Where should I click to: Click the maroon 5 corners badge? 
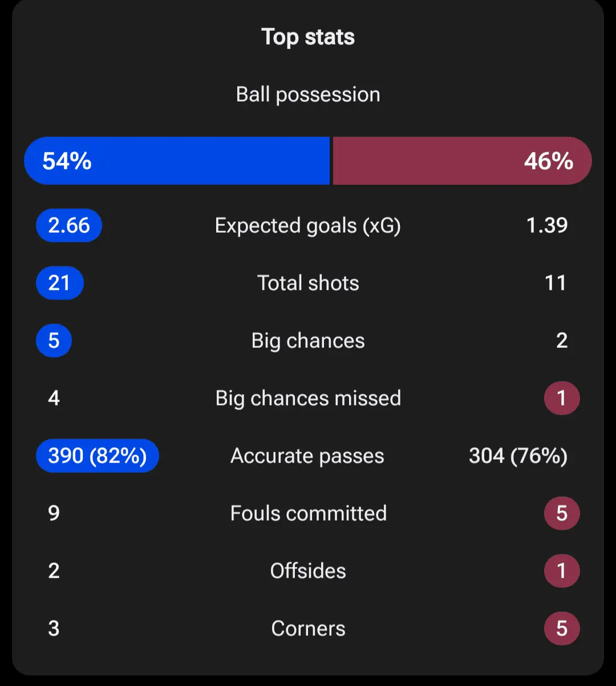tap(562, 629)
